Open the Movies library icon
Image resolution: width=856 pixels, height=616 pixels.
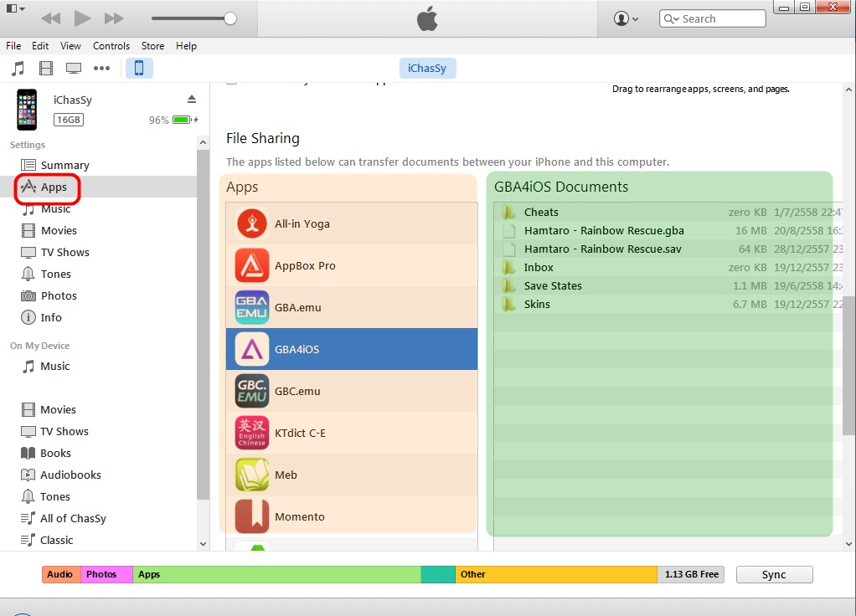pyautogui.click(x=46, y=68)
